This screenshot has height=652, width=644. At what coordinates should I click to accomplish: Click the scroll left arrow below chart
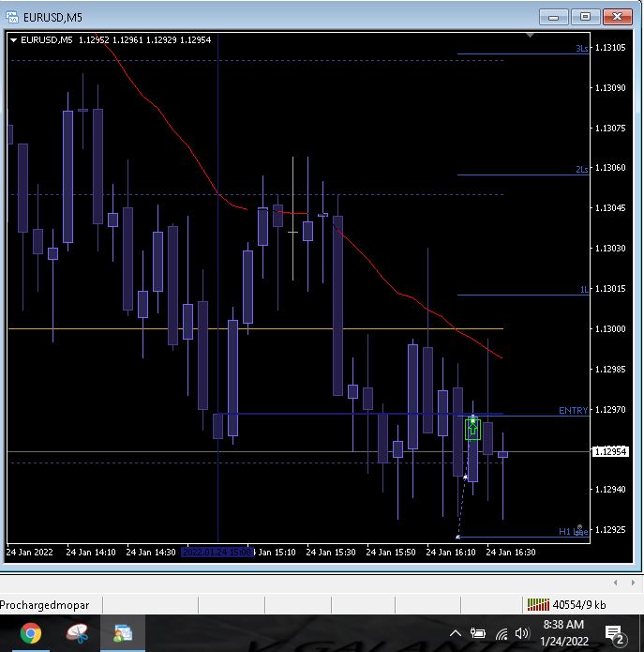coord(616,583)
